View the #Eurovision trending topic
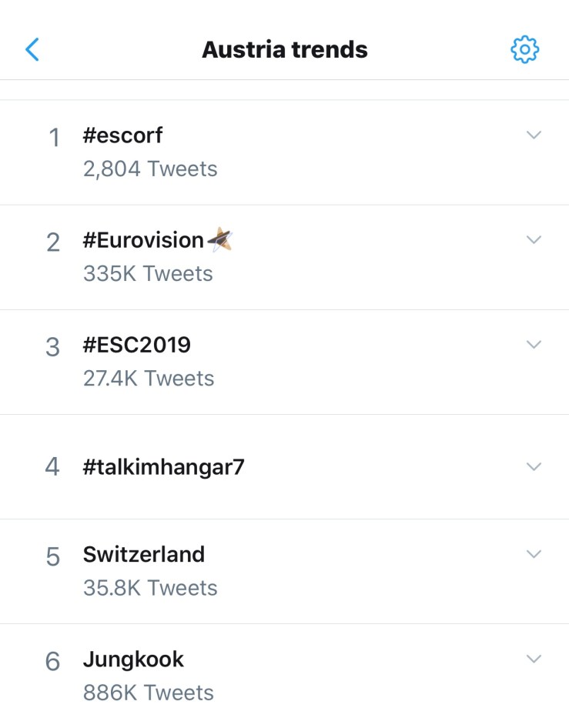569x728 pixels. tap(143, 241)
